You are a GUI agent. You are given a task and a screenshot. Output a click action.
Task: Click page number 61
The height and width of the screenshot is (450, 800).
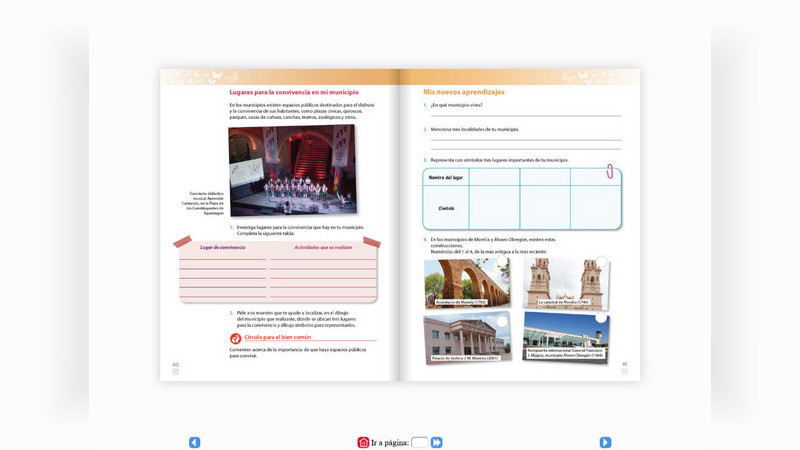[624, 364]
